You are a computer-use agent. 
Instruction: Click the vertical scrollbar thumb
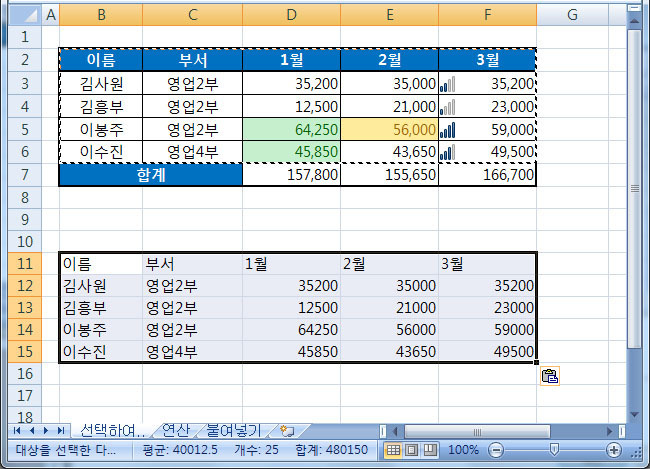click(x=634, y=189)
